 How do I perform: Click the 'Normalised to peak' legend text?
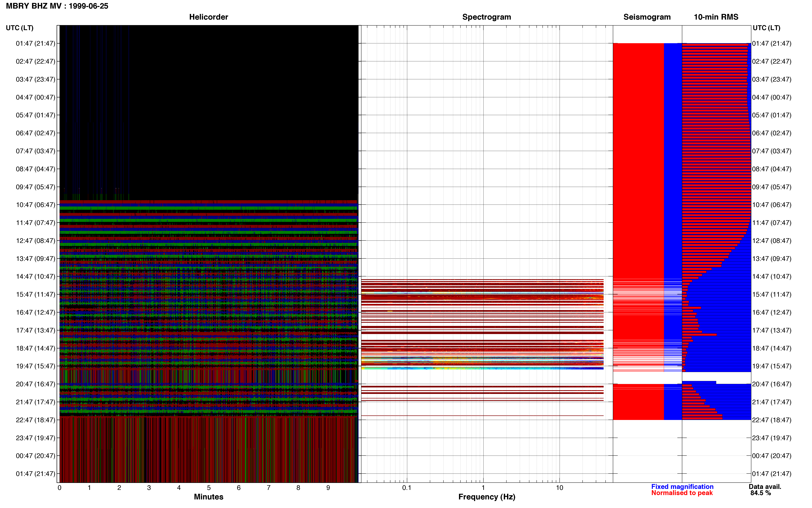tap(682, 493)
